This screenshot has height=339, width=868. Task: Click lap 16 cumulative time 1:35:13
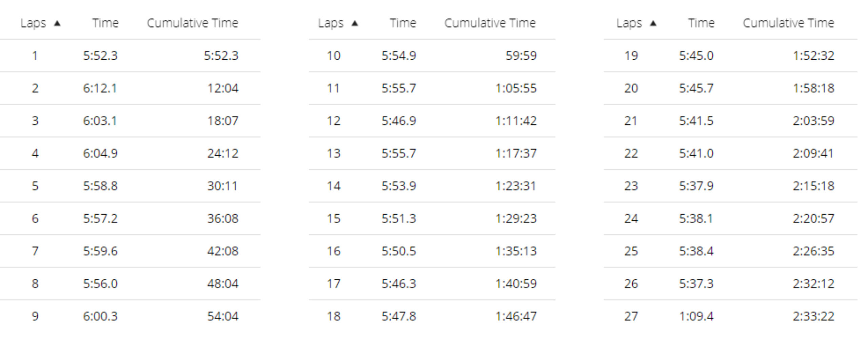click(x=516, y=251)
